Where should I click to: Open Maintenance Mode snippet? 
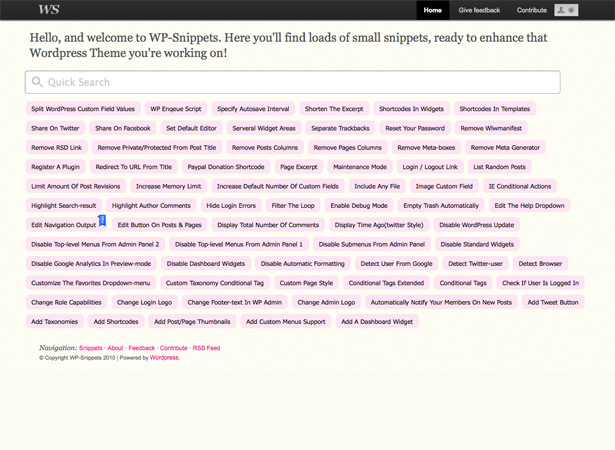click(360, 166)
